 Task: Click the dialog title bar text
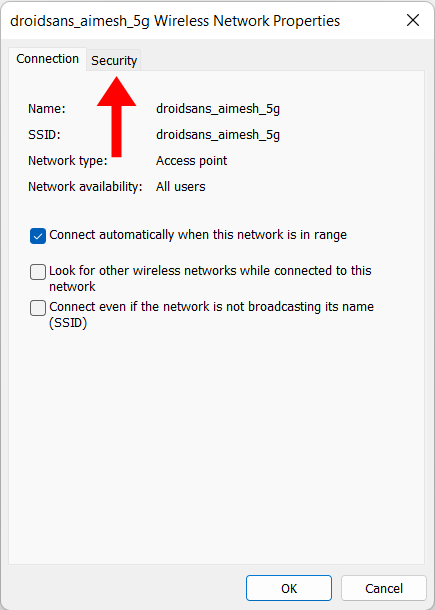[175, 21]
